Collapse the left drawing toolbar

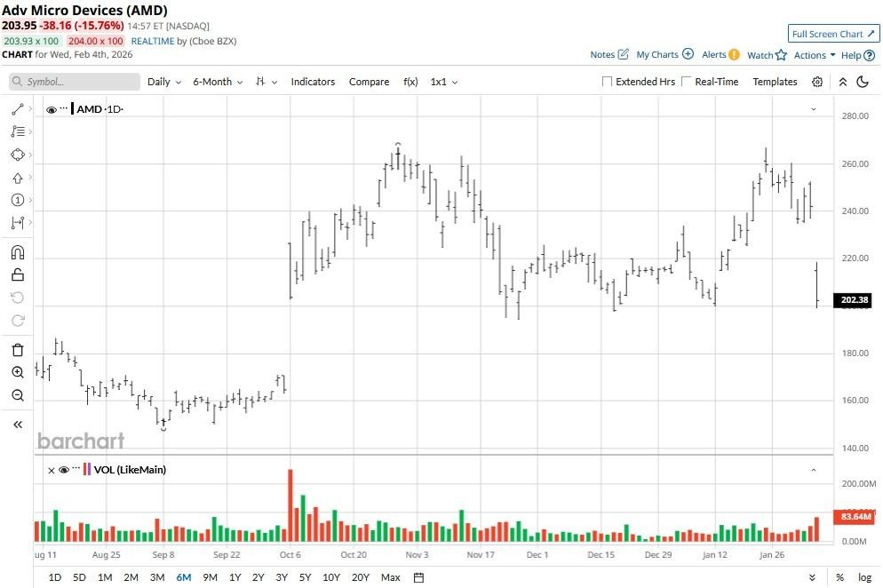point(18,425)
